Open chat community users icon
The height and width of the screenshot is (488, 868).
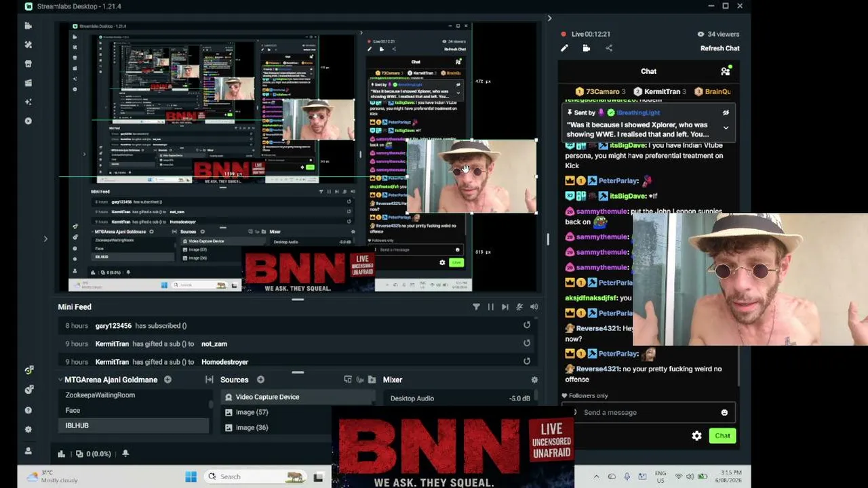coord(726,71)
